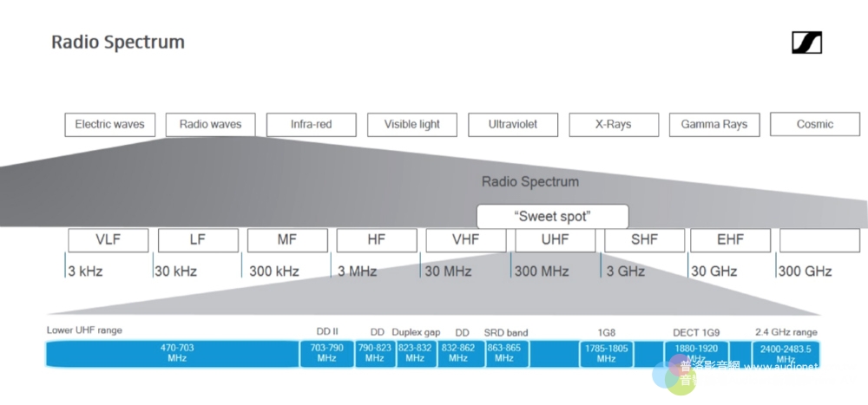Viewport: 868px width, 405px height.
Task: Click the UHF band box
Action: tap(556, 240)
